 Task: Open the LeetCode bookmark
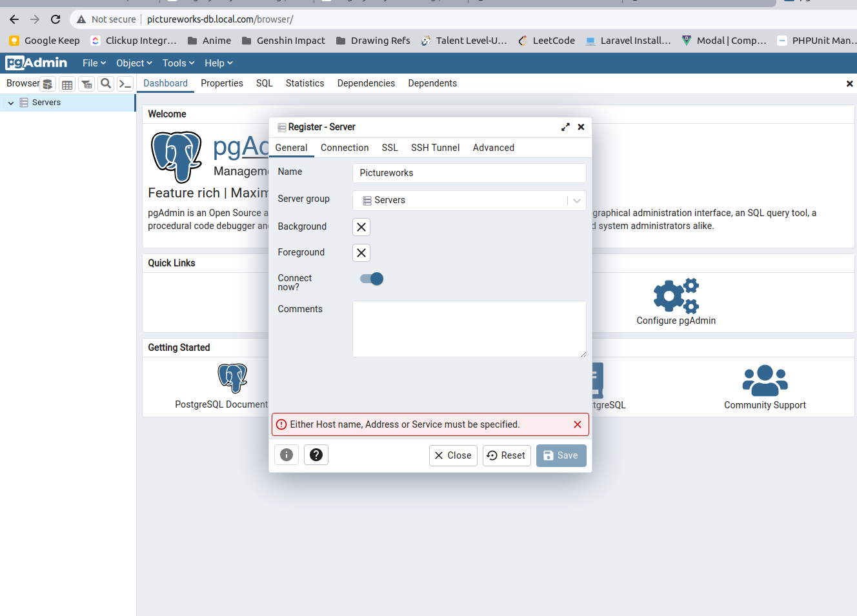[546, 41]
